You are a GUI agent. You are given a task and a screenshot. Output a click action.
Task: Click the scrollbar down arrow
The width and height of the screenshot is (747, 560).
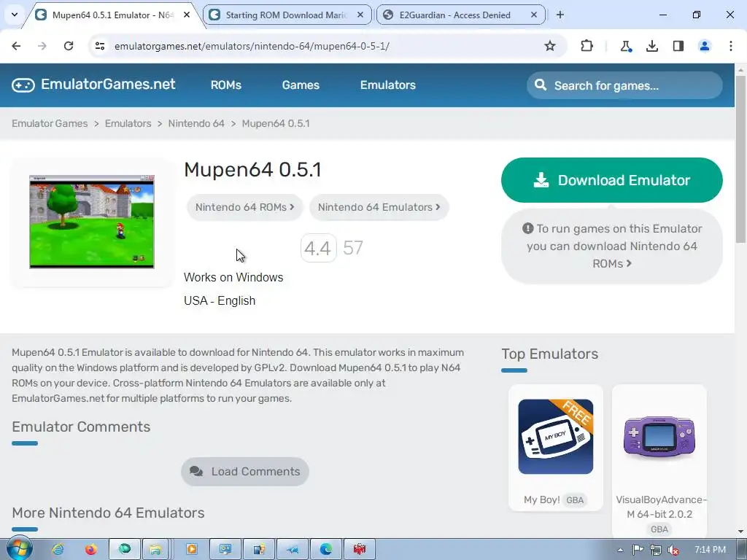pyautogui.click(x=740, y=531)
